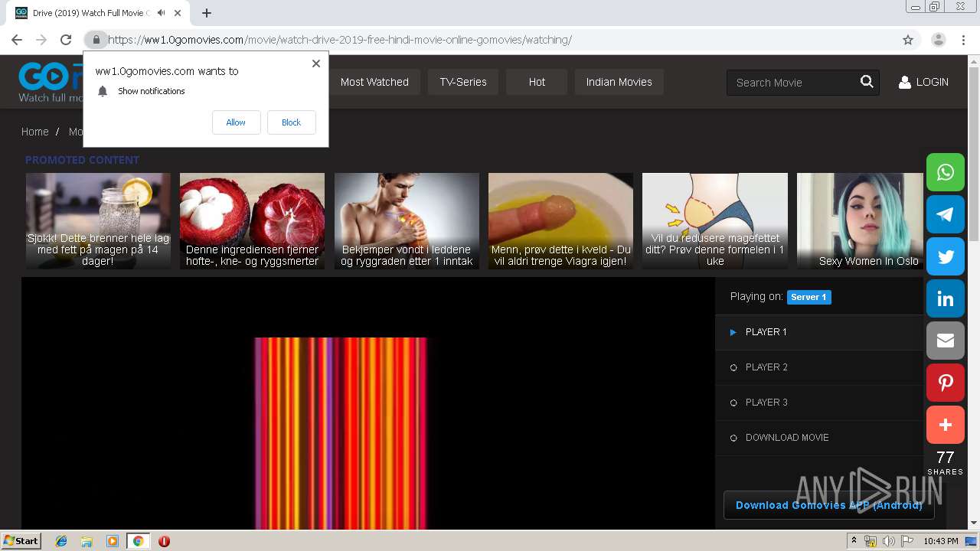The width and height of the screenshot is (980, 551).
Task: Click the PROMOTED CONTENT heading
Action: (82, 160)
